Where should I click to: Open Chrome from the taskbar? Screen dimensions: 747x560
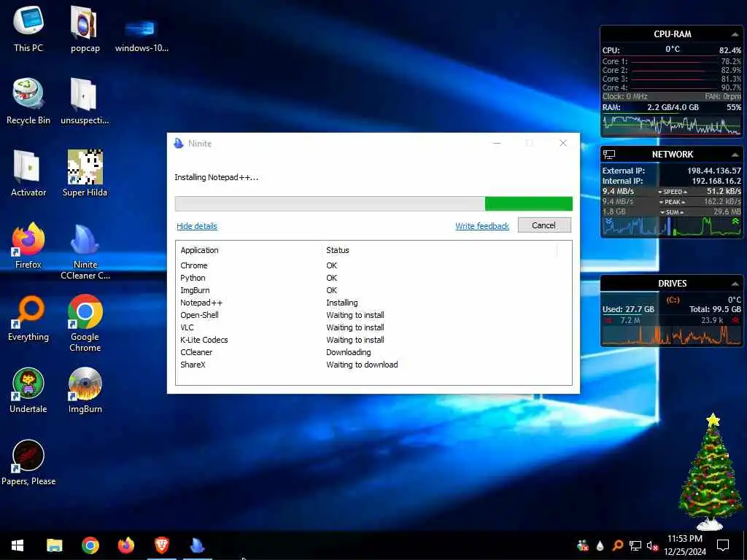click(90, 545)
